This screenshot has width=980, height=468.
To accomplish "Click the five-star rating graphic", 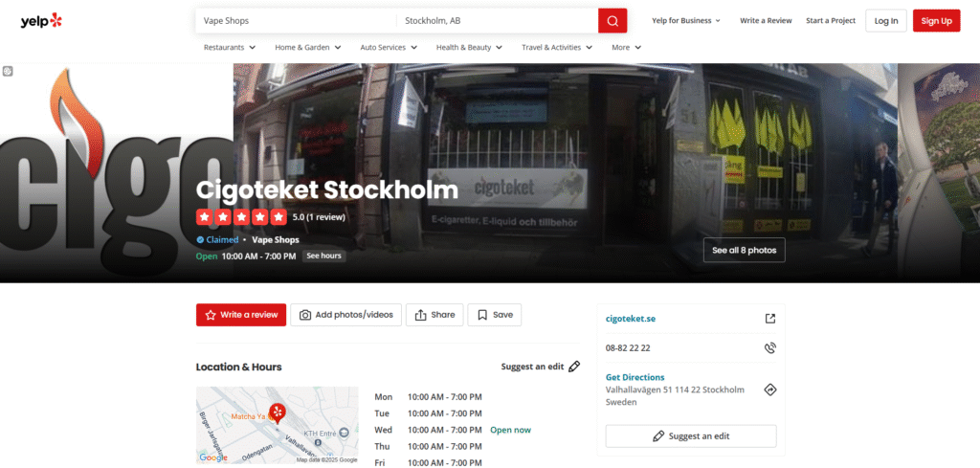I will click(x=241, y=217).
